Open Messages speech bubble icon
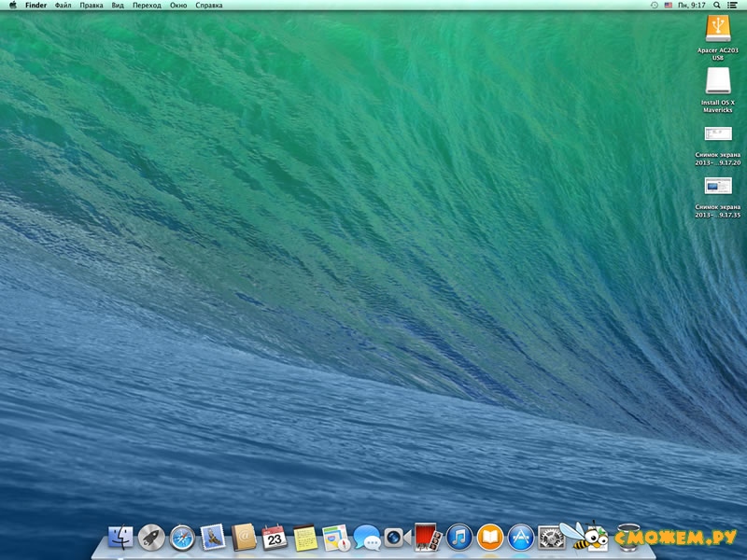Image resolution: width=747 pixels, height=560 pixels. tap(367, 538)
